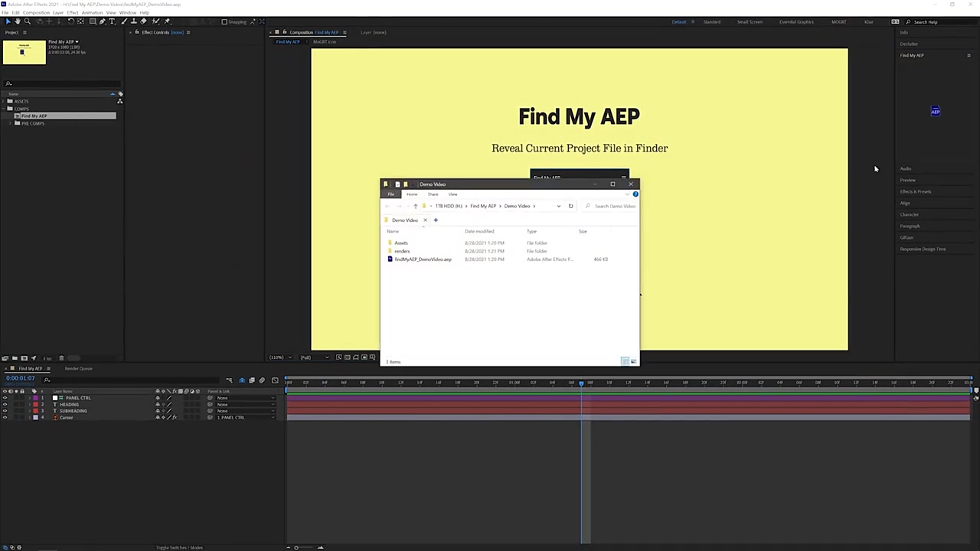Open Explorer address history dropdown arrow

[x=559, y=206]
